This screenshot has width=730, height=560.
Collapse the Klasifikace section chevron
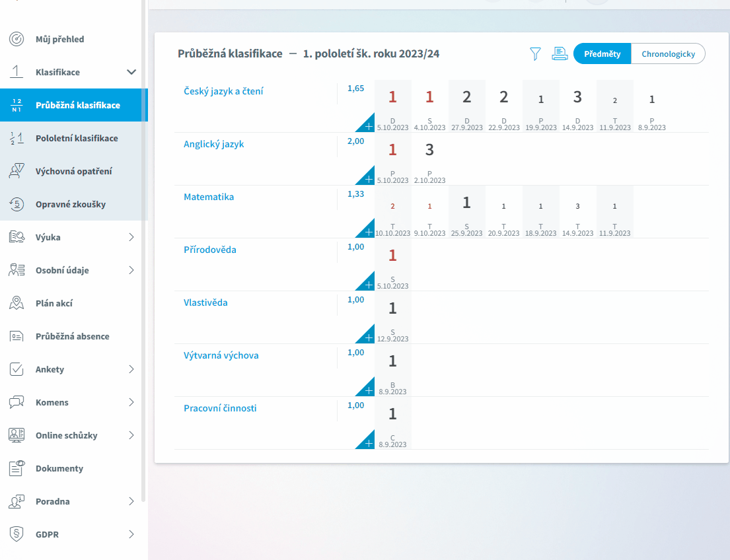[x=131, y=72]
